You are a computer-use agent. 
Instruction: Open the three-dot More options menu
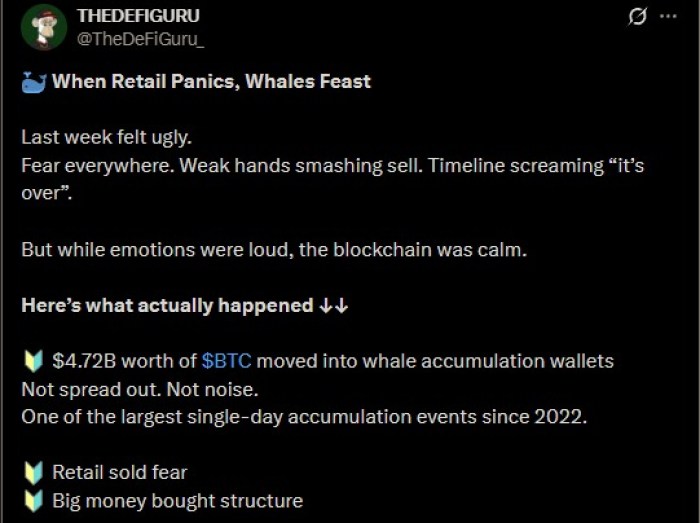(x=668, y=17)
